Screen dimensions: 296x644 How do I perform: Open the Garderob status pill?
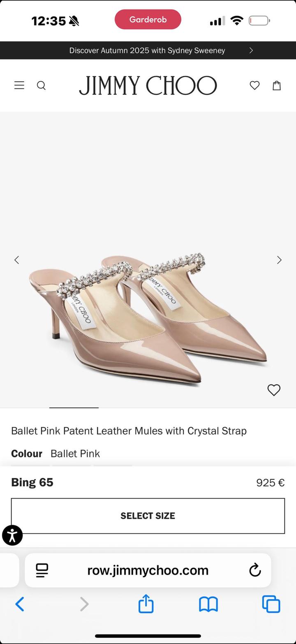148,19
